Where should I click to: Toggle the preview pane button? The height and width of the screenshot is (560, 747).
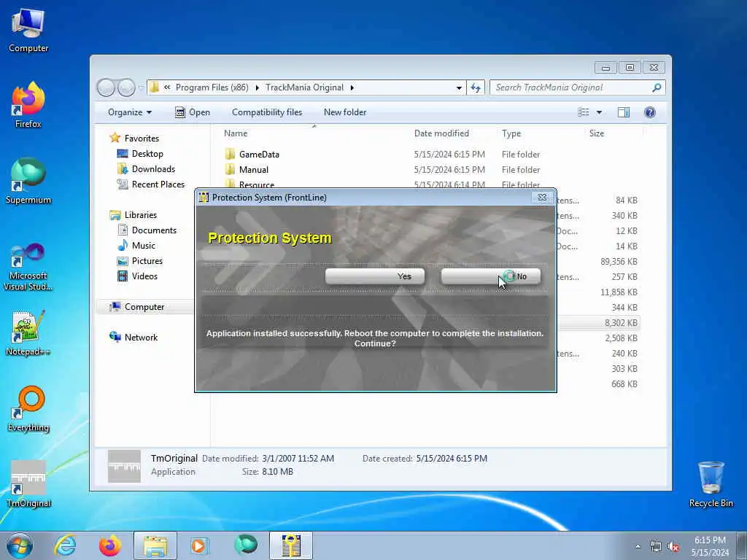[623, 112]
